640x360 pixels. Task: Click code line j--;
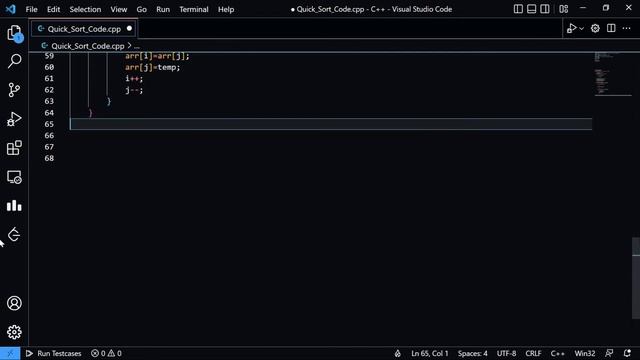[x=134, y=90]
